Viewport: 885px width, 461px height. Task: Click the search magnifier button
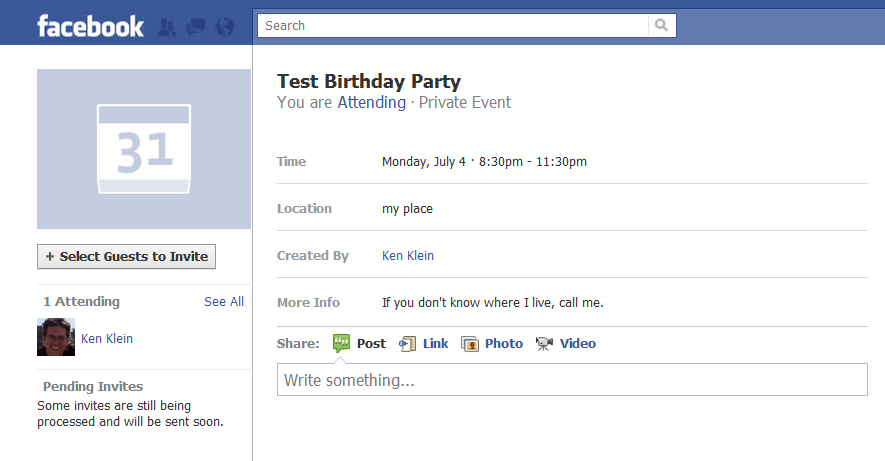662,25
